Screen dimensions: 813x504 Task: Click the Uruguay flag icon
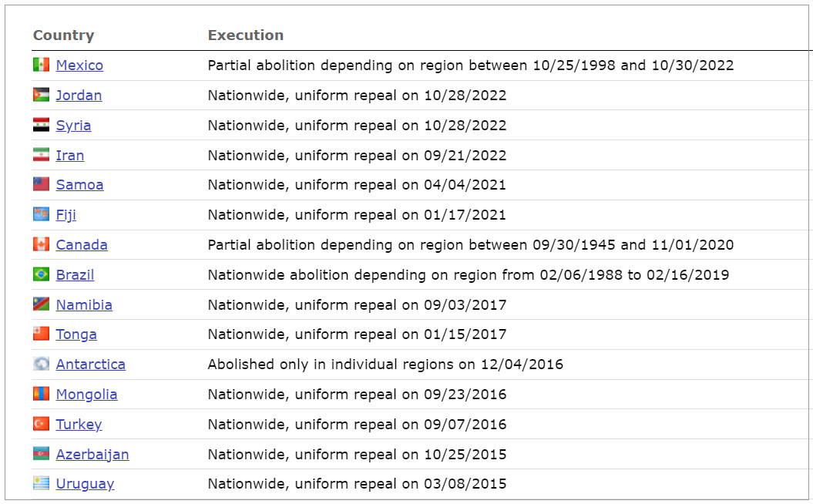41,484
